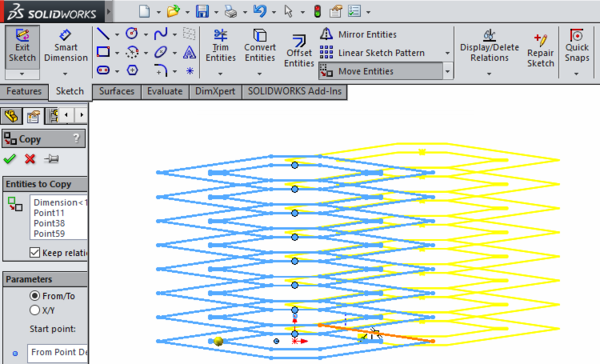Click Linear Sketch Pattern

[372, 53]
